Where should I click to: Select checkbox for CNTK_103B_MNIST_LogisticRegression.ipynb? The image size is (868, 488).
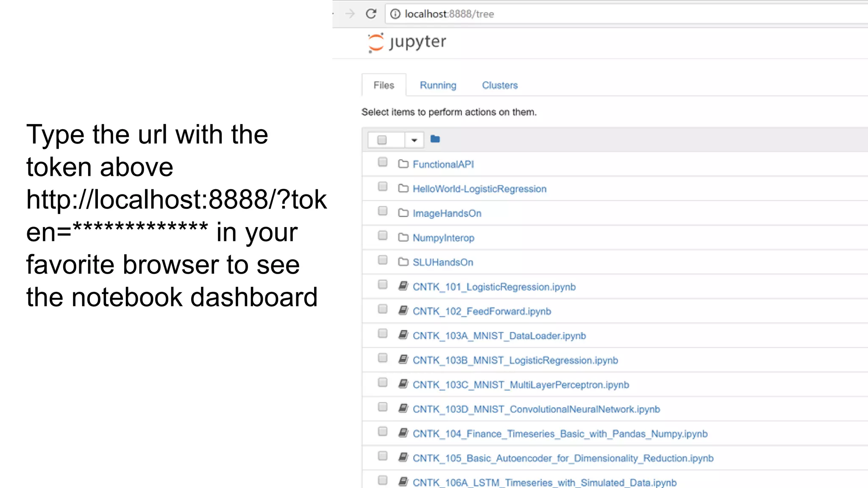tap(383, 358)
